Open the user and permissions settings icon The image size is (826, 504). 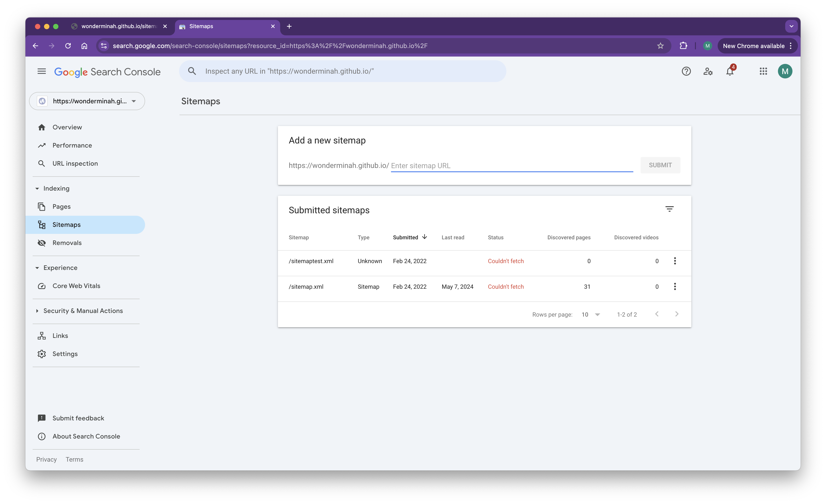click(x=708, y=71)
